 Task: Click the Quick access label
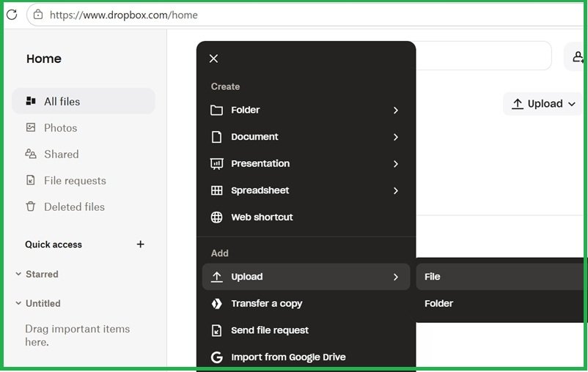coord(54,245)
